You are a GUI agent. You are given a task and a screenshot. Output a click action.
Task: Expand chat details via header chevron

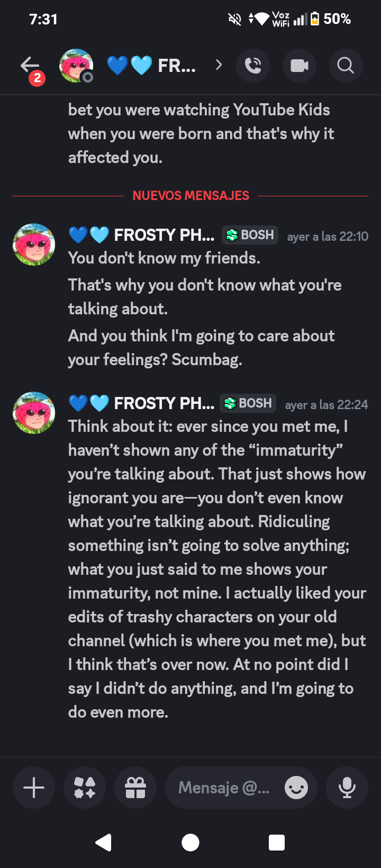pos(219,65)
